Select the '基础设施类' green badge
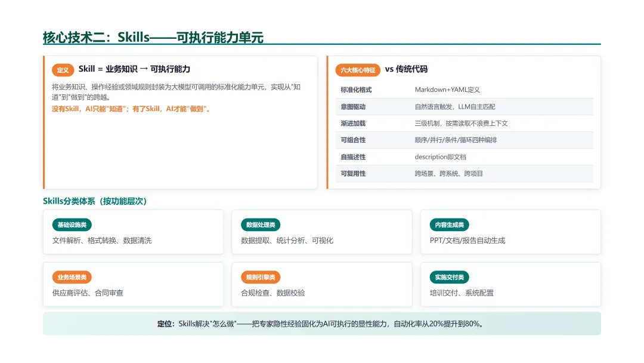Image resolution: width=644 pixels, height=363 pixels. coord(72,225)
